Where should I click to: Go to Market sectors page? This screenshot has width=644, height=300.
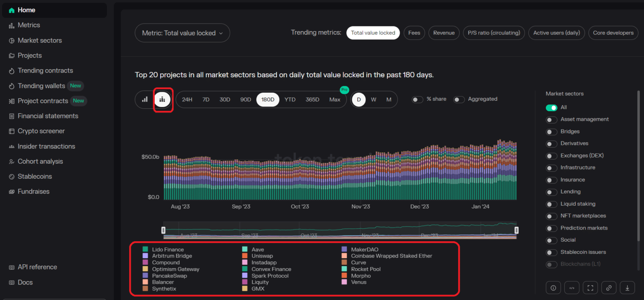pos(39,40)
